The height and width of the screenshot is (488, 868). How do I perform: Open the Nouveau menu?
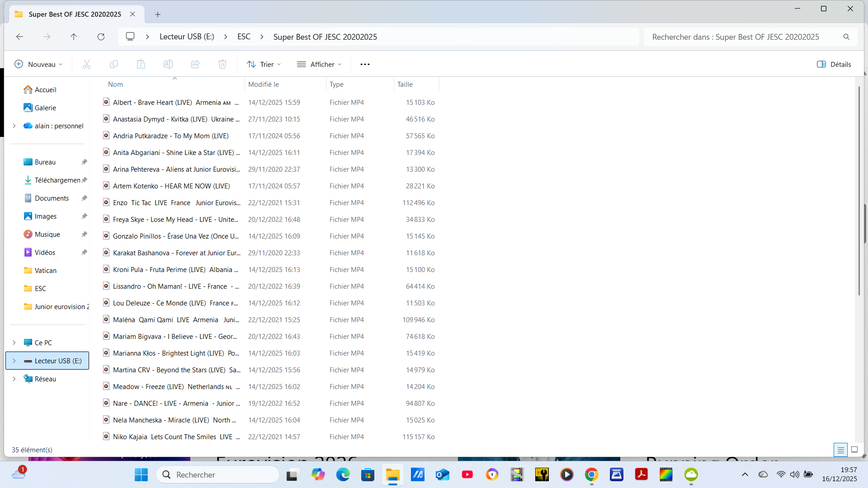click(38, 64)
